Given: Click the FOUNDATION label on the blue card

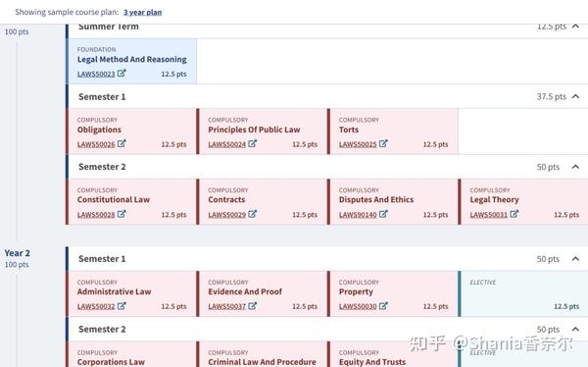Looking at the screenshot, I should click(96, 50).
